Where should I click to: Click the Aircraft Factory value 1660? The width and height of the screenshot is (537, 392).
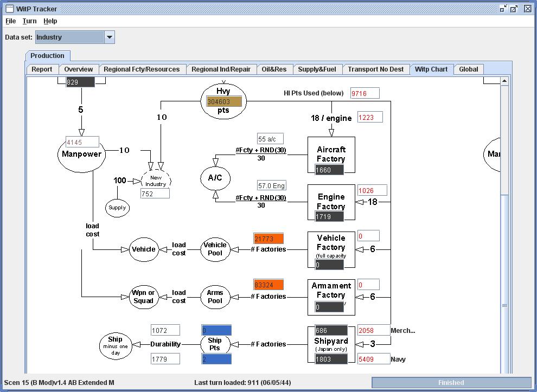pos(329,170)
